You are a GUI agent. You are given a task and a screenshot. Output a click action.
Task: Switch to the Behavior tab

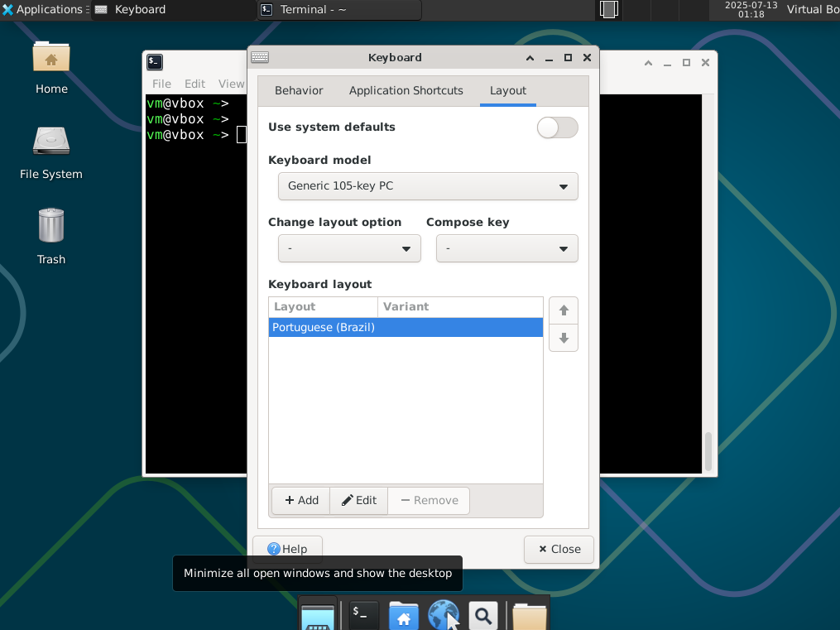coord(299,90)
